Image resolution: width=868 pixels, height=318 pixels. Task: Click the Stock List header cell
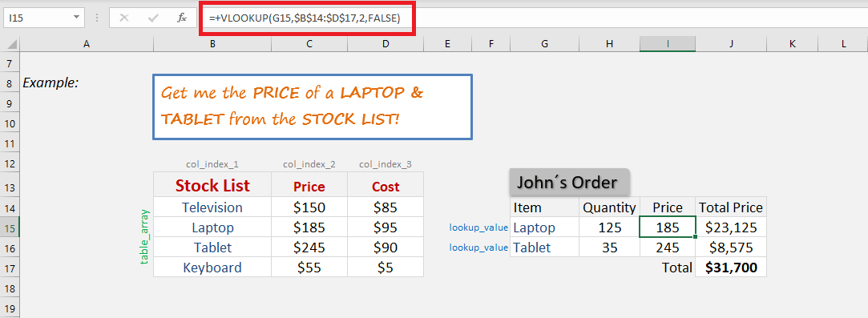tap(212, 186)
